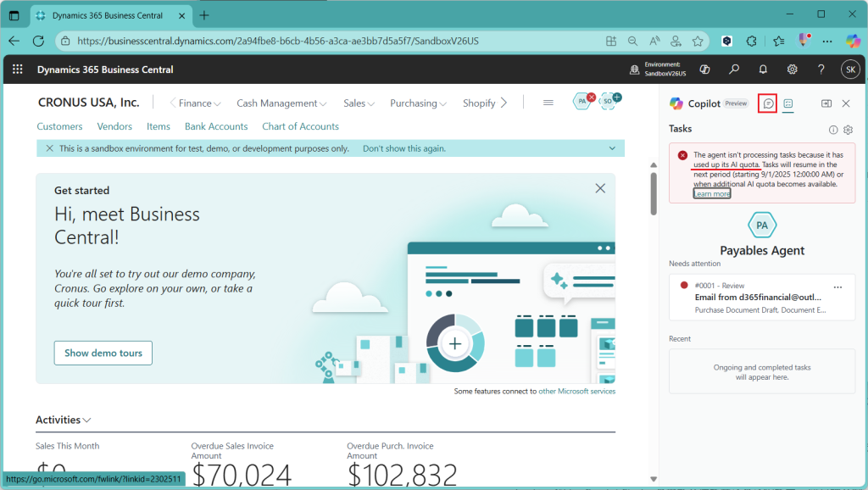The width and height of the screenshot is (868, 490).
Task: Refresh the browser page
Action: coord(38,41)
